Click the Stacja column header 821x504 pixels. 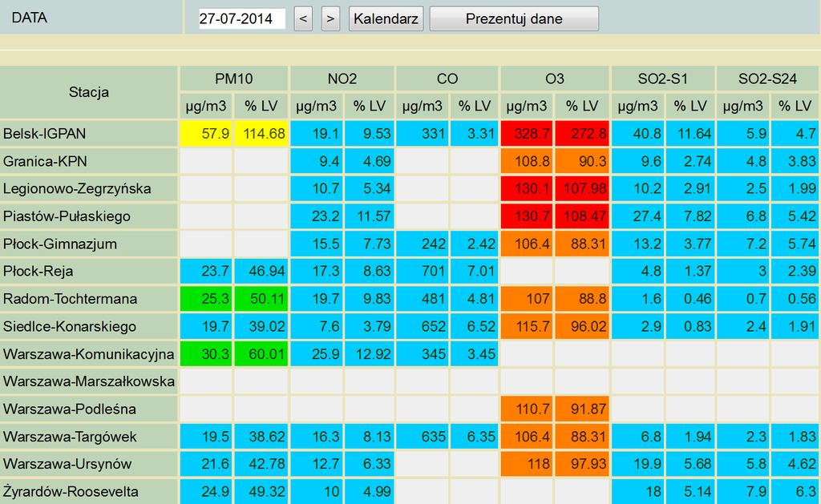click(x=89, y=92)
